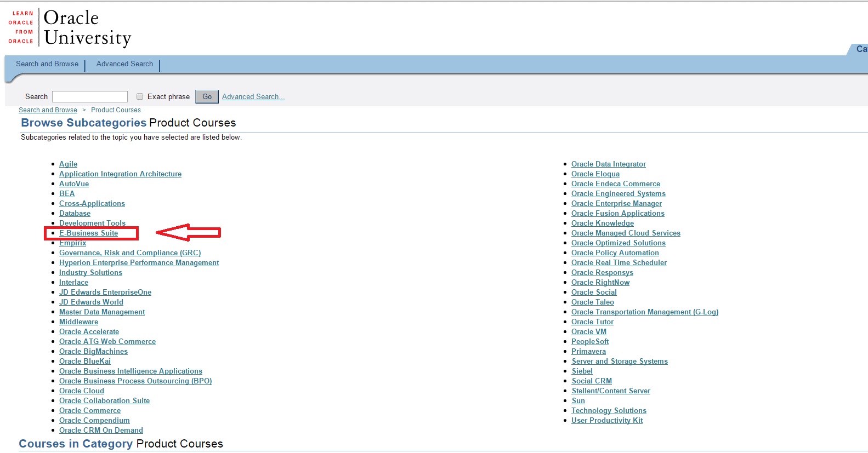Viewport: 868px width, 453px height.
Task: Click the Go search button
Action: (x=207, y=97)
